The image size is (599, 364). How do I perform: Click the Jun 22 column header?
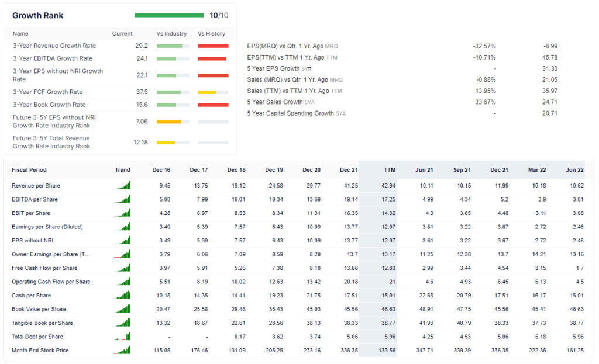click(574, 170)
